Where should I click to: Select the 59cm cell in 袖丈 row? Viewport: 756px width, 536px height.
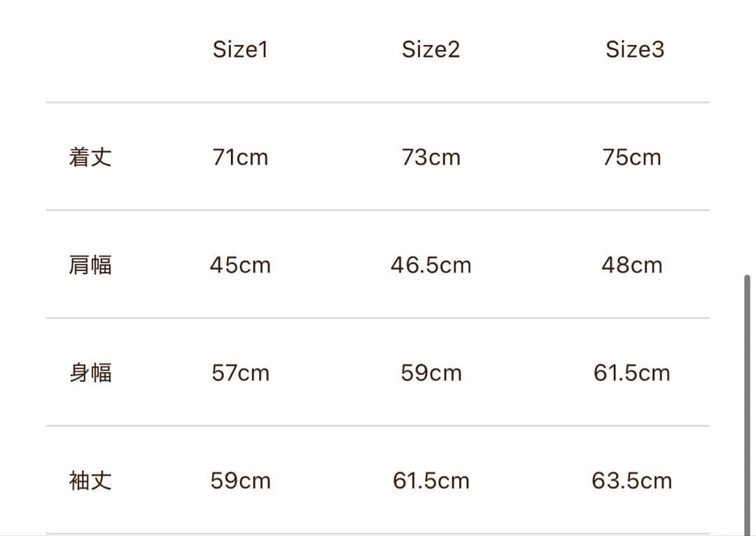coord(240,481)
